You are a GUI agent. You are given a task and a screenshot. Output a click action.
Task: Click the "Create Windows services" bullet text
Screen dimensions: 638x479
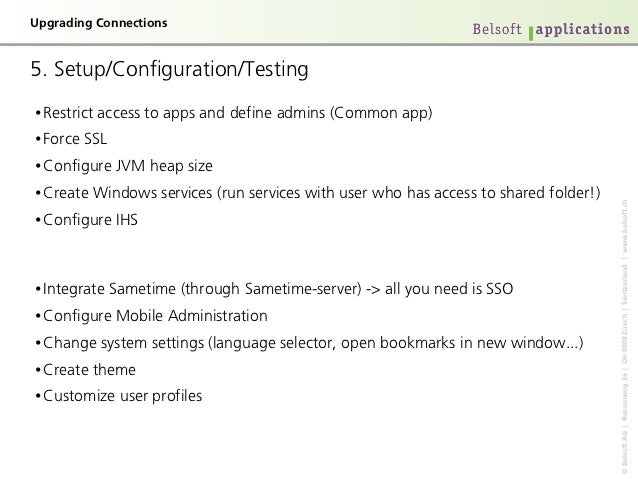(318, 193)
